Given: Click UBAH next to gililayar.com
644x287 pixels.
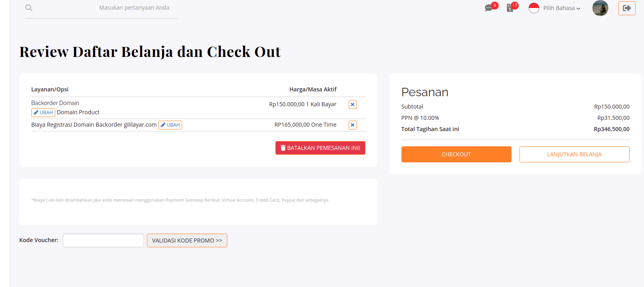Looking at the screenshot, I should (170, 125).
